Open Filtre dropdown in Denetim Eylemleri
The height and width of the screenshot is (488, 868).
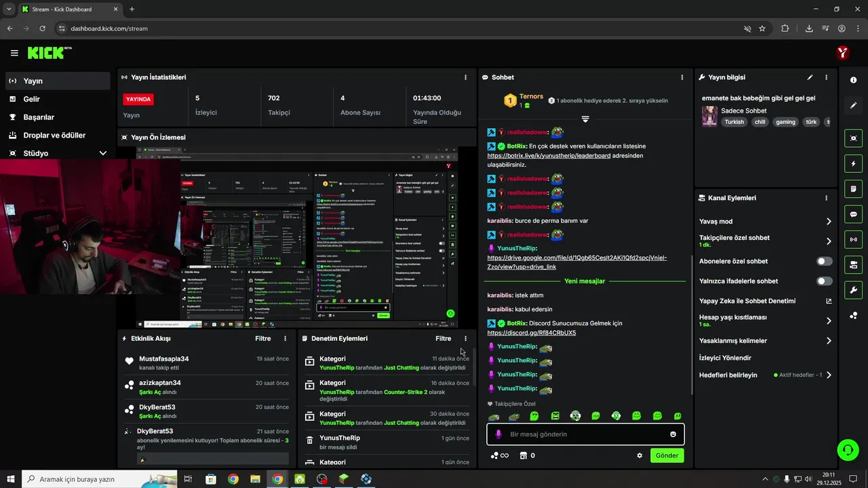443,338
